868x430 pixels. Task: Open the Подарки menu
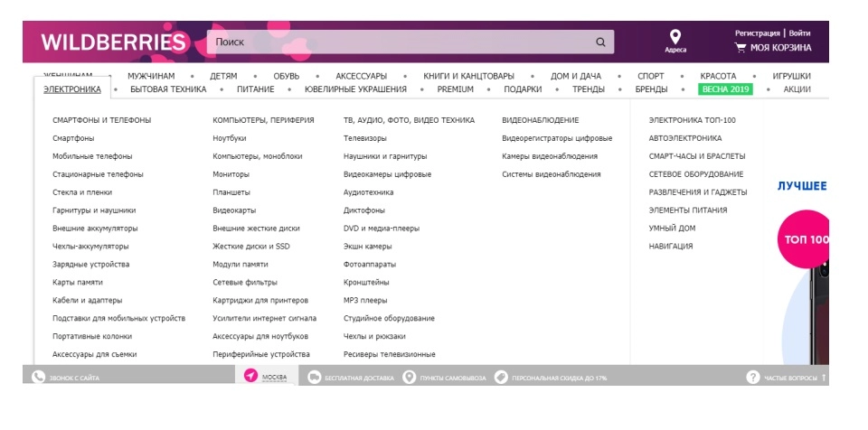click(x=523, y=89)
